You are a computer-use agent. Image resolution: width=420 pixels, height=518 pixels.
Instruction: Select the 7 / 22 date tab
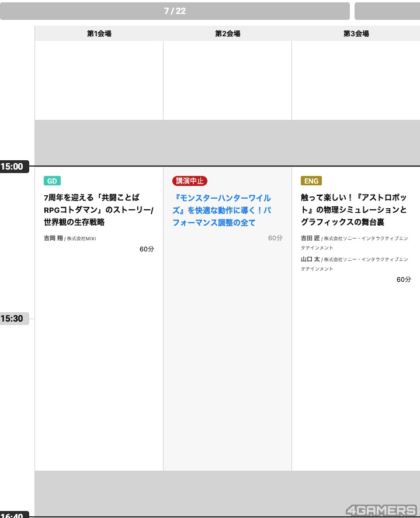(x=175, y=11)
